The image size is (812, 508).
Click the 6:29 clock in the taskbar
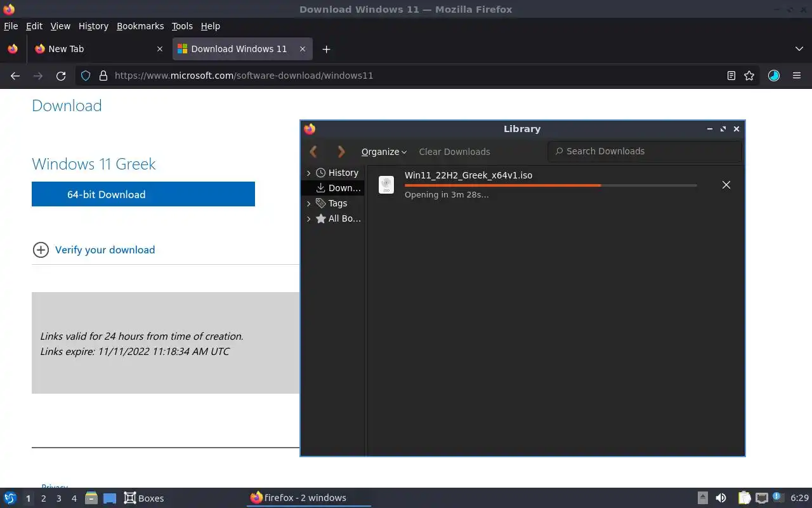coord(799,498)
